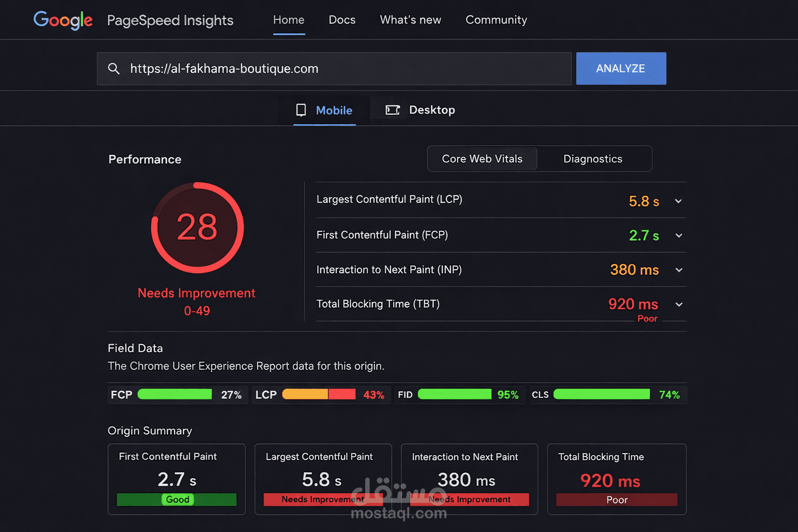Expand the Total Blocking Time (TBT) row chevron

[679, 304]
